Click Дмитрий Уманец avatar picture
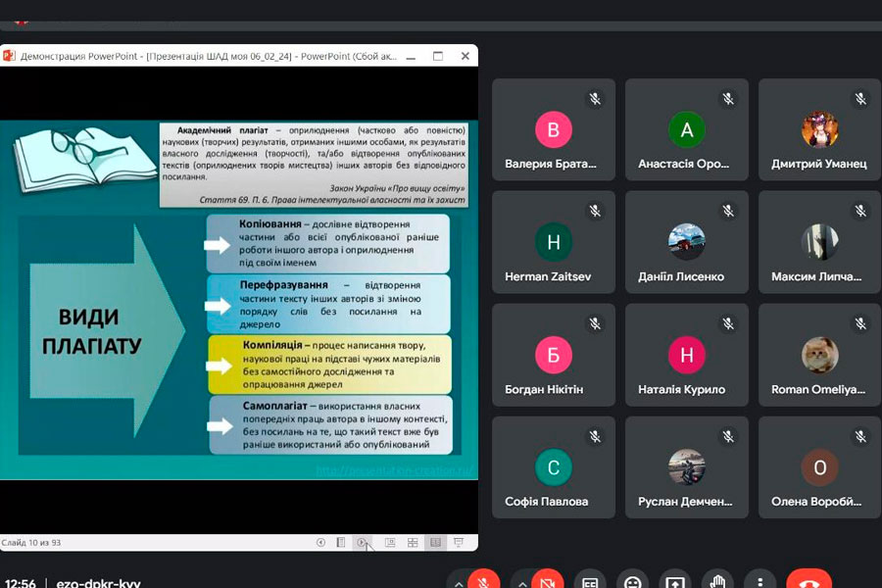 tap(819, 129)
